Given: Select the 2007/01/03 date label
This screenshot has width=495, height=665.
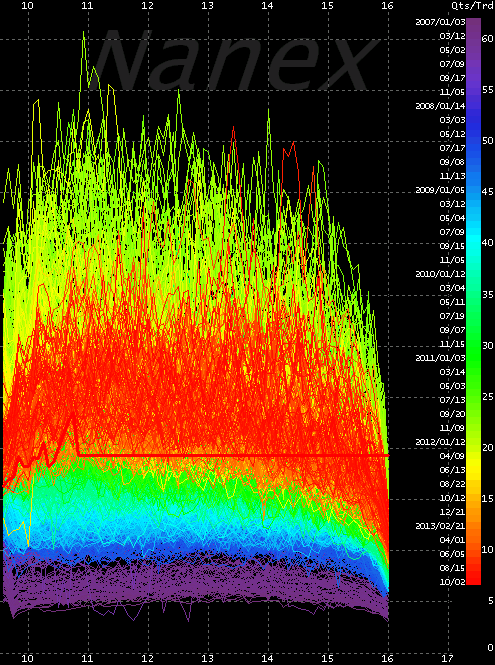Looking at the screenshot, I should coord(440,22).
